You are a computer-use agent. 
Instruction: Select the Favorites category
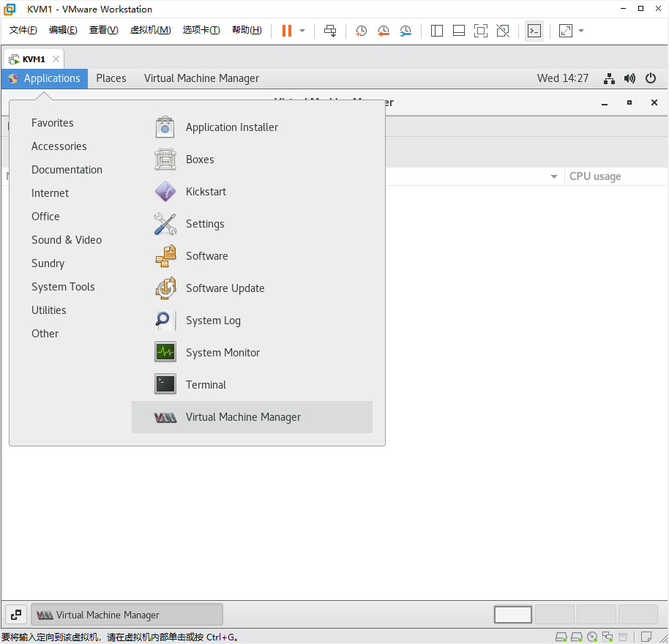tap(53, 123)
